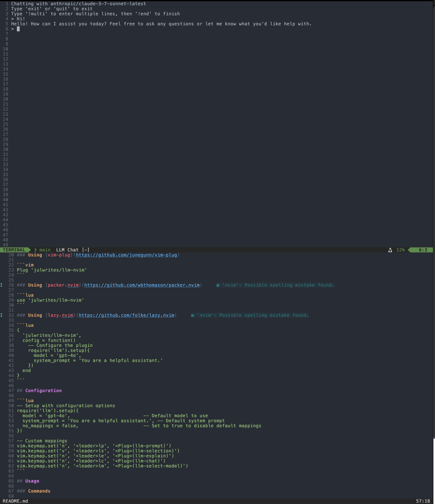Click warning square icon on lazy.nvim line
The image size is (435, 504).
click(x=192, y=315)
